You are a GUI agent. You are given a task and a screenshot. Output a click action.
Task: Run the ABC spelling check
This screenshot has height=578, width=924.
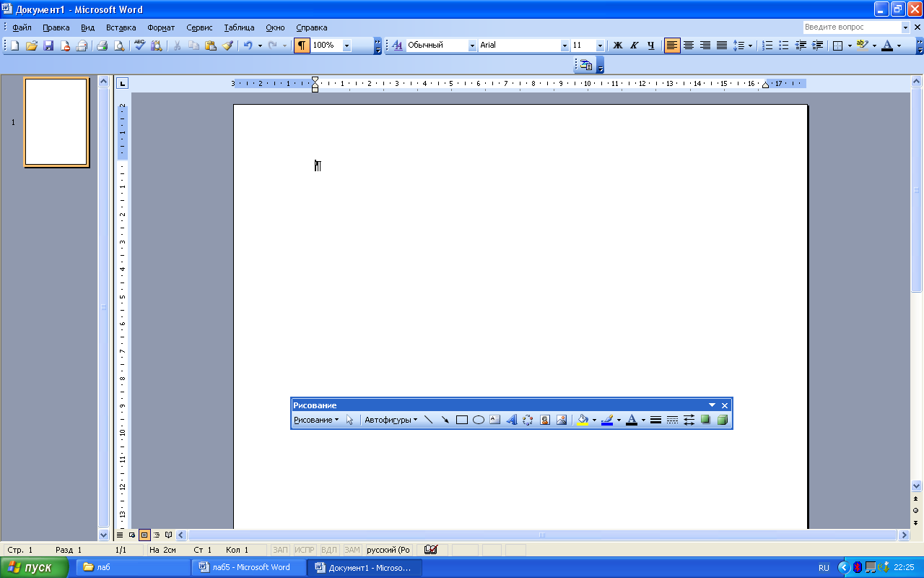pyautogui.click(x=140, y=46)
